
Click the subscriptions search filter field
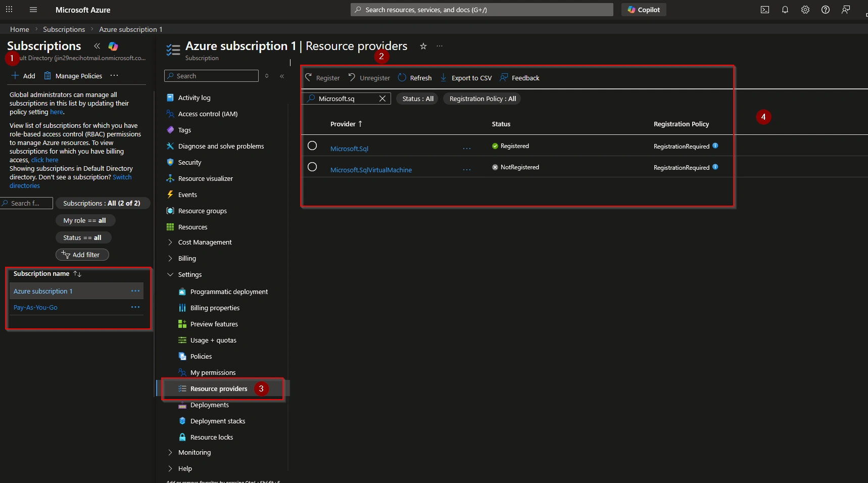point(26,203)
